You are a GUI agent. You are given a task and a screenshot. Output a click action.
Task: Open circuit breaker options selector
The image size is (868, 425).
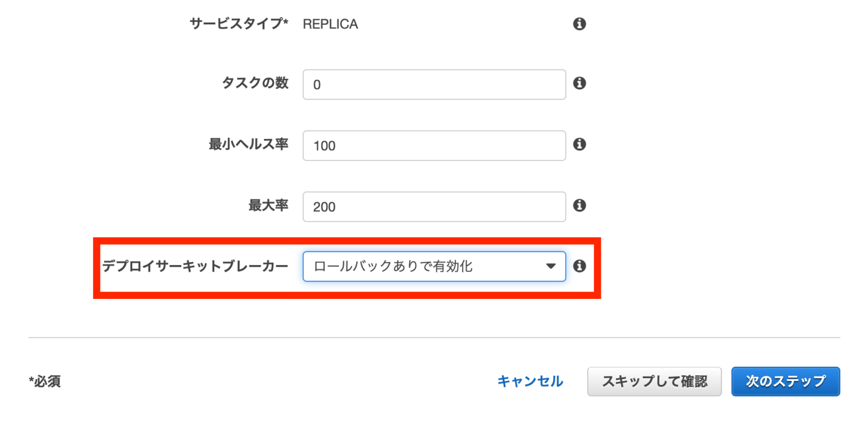tap(434, 266)
